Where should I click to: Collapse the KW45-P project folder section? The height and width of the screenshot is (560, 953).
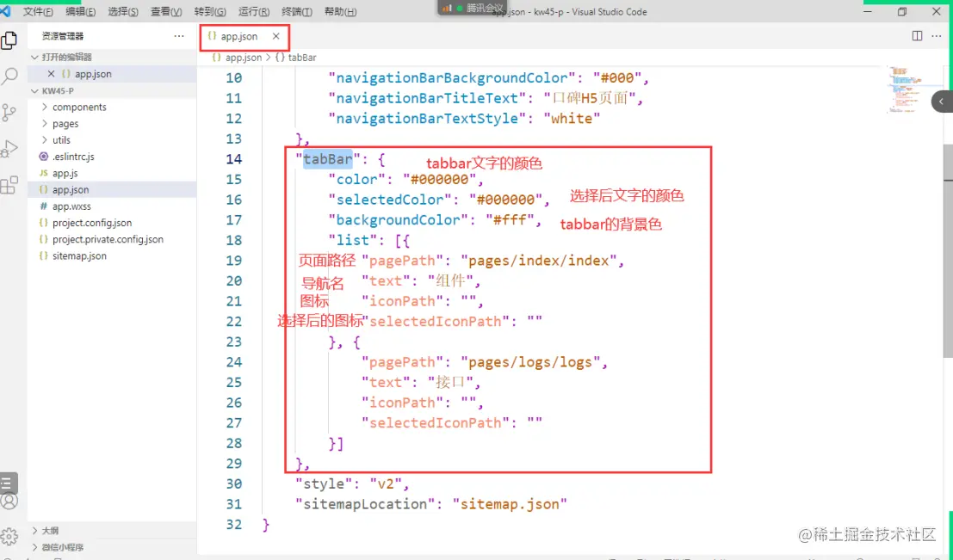[113, 90]
